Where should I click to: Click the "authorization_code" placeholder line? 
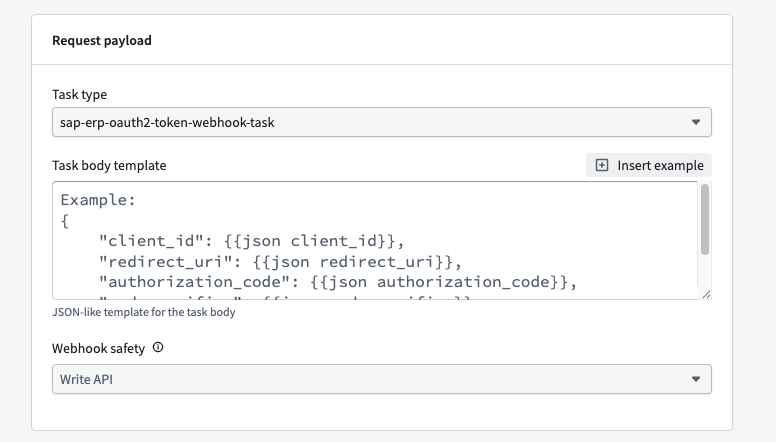coord(338,282)
